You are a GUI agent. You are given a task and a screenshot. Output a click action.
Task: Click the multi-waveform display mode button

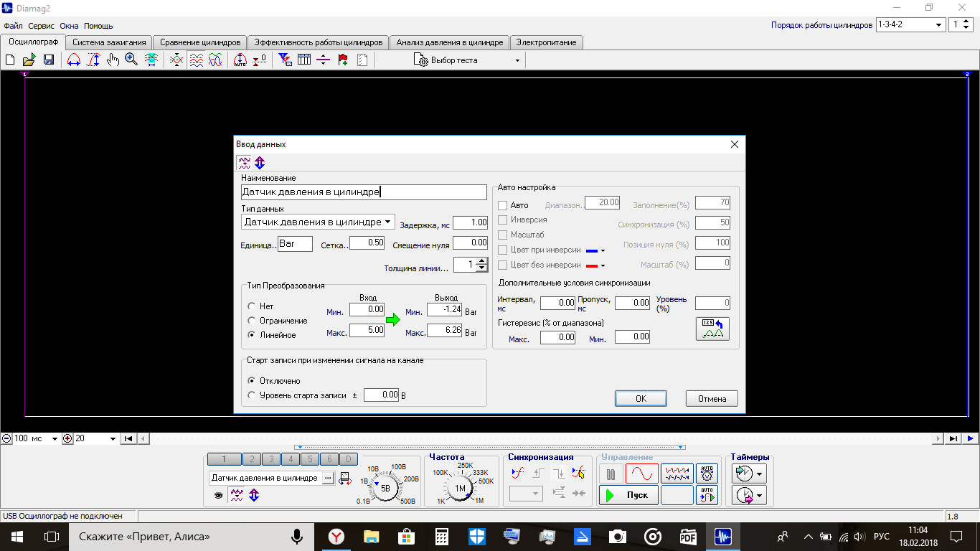pyautogui.click(x=677, y=474)
